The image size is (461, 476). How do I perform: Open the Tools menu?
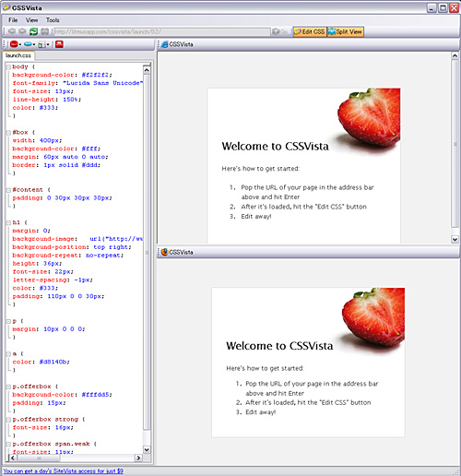(x=53, y=20)
